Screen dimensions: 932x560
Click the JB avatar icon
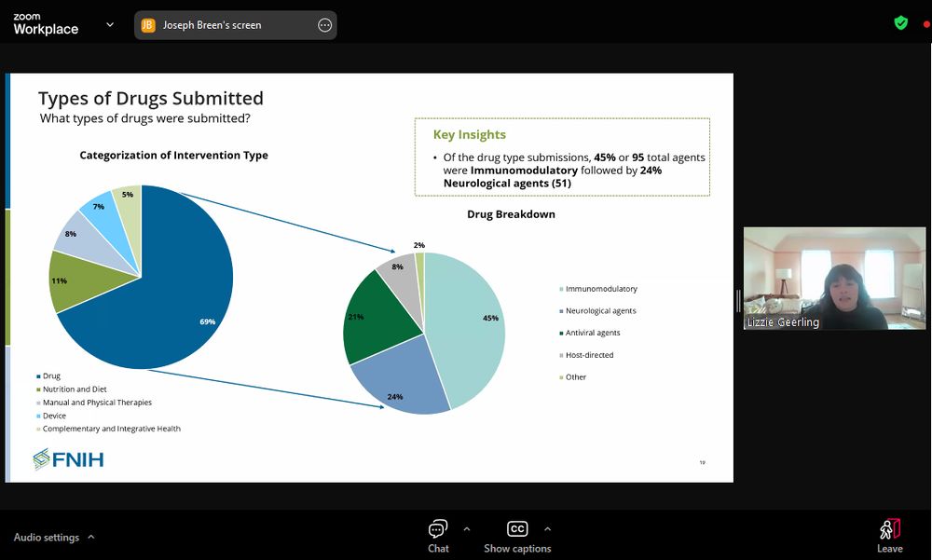[x=147, y=25]
